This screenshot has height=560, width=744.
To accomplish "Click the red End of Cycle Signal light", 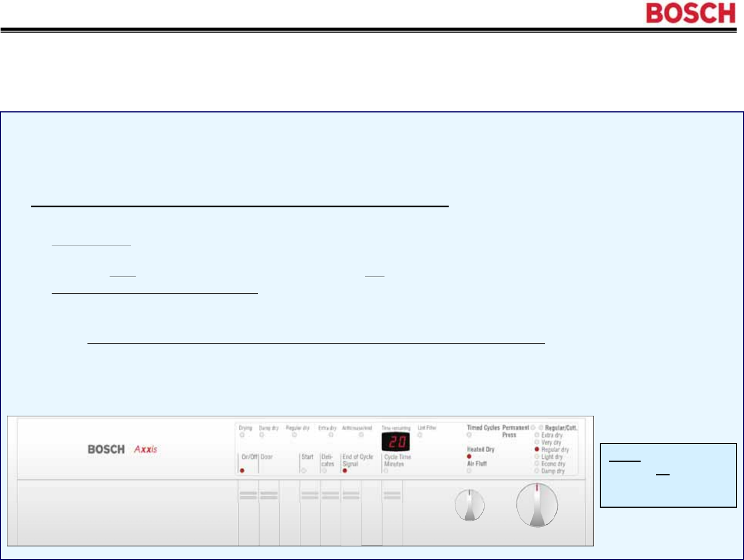I will click(345, 471).
